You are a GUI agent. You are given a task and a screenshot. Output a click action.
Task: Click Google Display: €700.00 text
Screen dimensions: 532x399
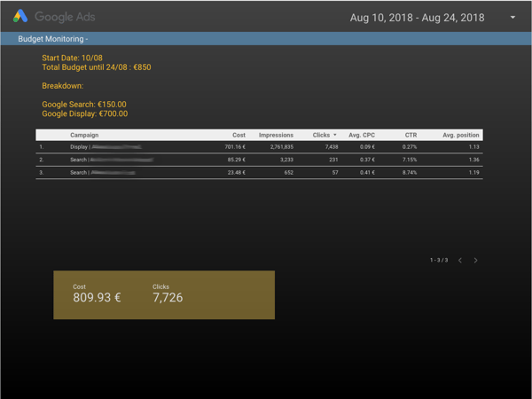(x=85, y=113)
